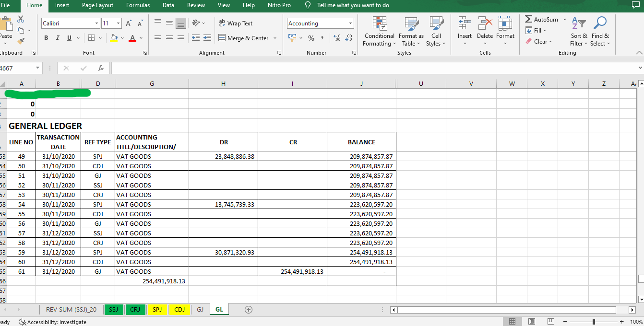Screen dimensions: 644x326
Task: Align text to middle
Action: coord(169,23)
